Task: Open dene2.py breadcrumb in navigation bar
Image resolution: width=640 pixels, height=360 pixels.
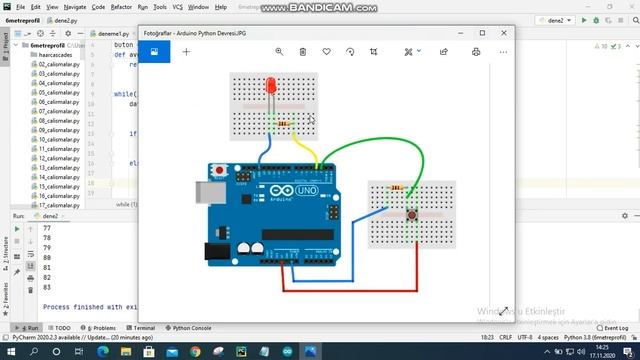Action: (x=62, y=20)
